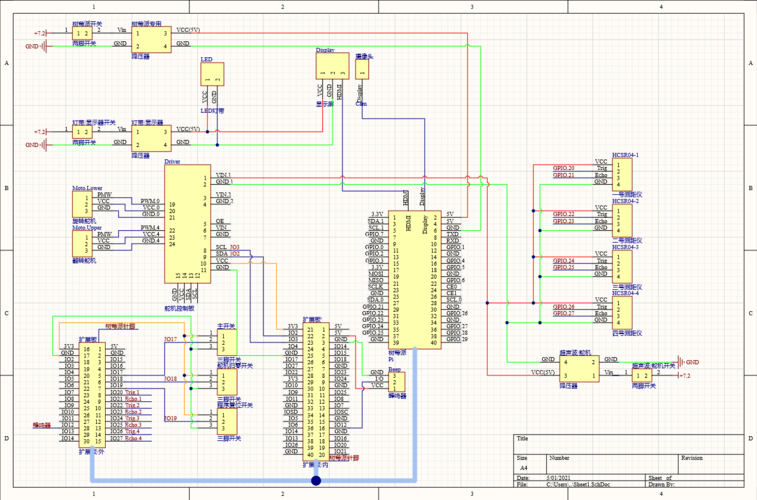The height and width of the screenshot is (500, 757).
Task: Select the Driver servo controller block
Action: (x=187, y=224)
